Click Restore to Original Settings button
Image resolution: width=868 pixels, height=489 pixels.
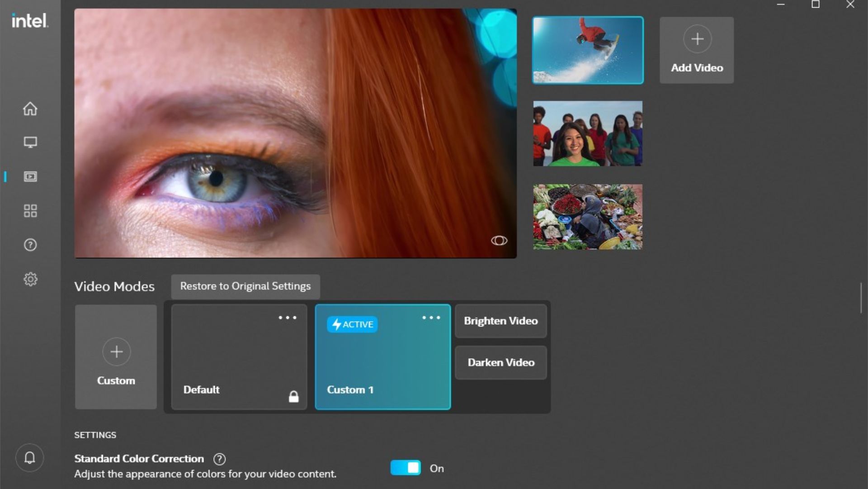click(245, 285)
